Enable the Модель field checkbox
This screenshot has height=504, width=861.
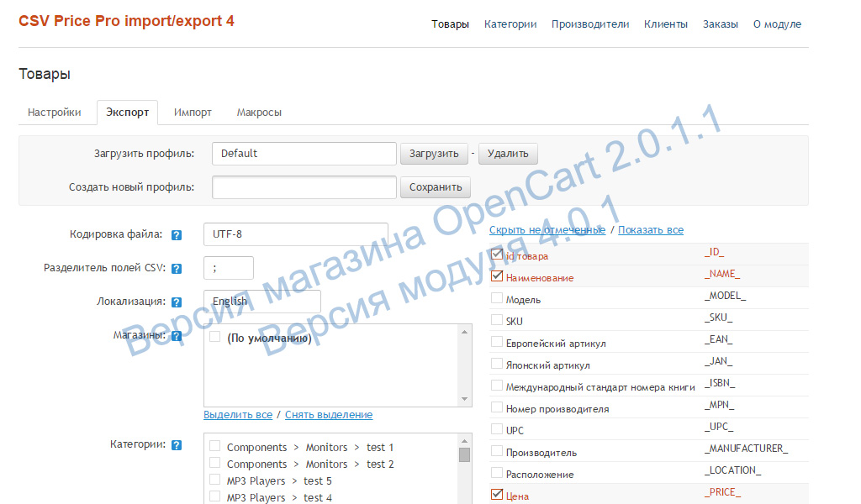pyautogui.click(x=497, y=298)
